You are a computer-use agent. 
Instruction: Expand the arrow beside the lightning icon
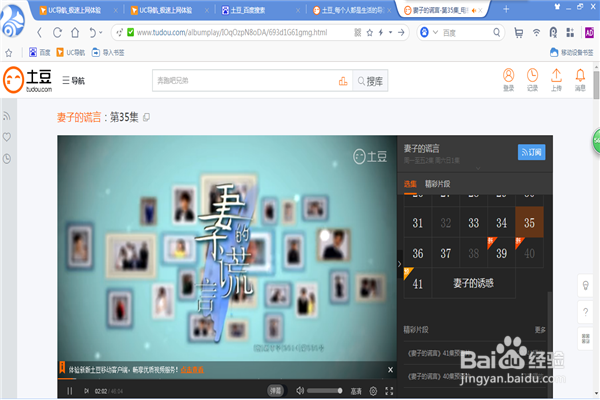pyautogui.click(x=390, y=33)
